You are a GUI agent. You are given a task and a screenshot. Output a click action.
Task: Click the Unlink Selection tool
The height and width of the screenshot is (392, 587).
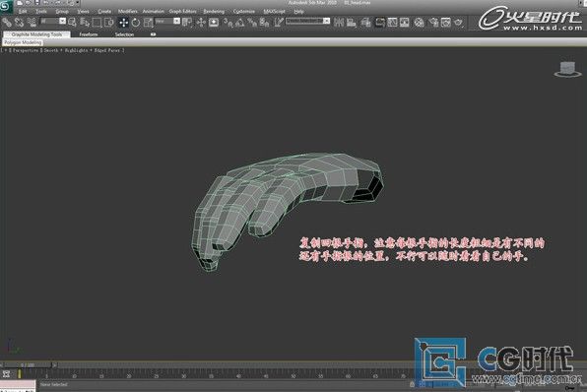tap(19, 23)
